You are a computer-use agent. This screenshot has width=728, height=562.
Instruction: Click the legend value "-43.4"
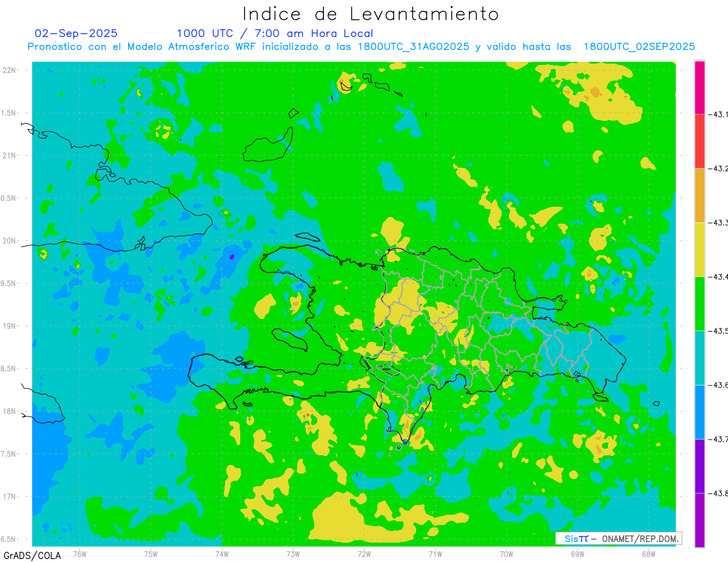coord(718,276)
